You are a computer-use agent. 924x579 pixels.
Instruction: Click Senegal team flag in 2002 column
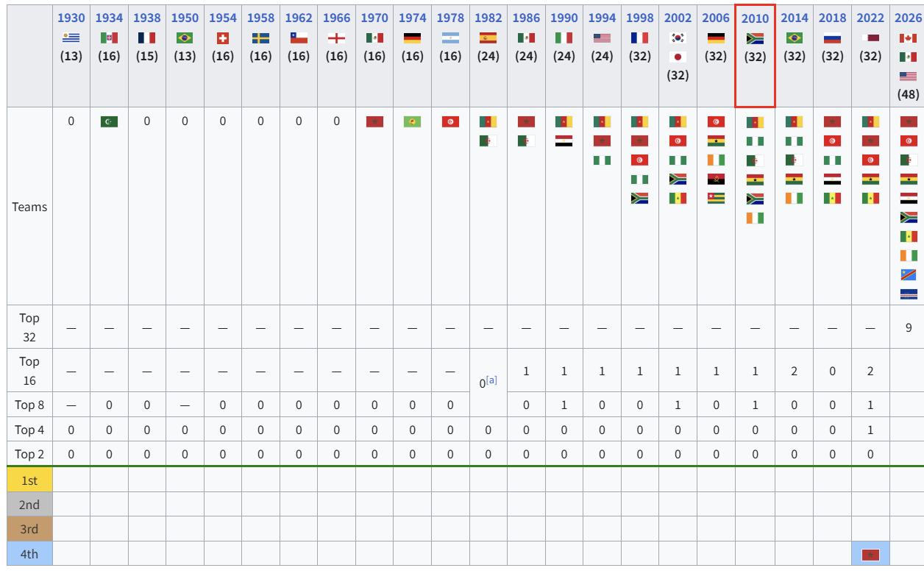click(678, 198)
